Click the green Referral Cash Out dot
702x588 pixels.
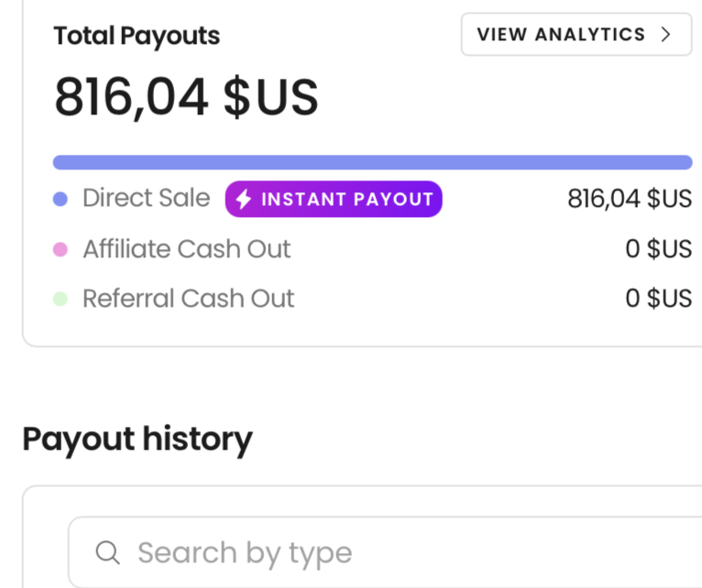(x=60, y=299)
